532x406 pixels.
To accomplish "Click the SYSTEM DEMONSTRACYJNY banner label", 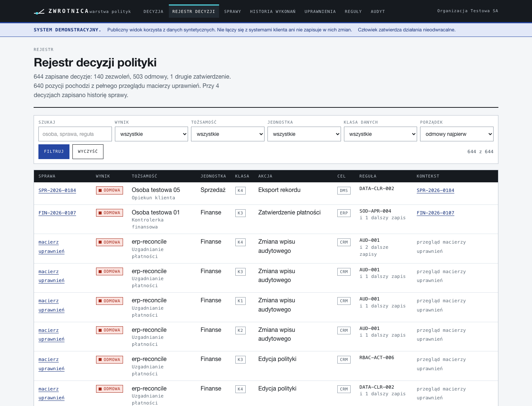I will 67,30.
